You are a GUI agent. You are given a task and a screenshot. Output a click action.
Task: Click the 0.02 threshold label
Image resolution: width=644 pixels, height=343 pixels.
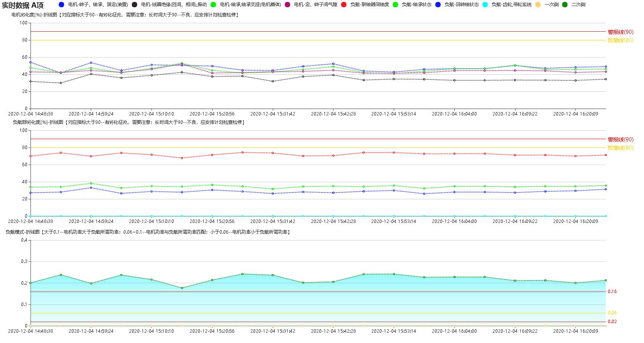[x=612, y=322]
